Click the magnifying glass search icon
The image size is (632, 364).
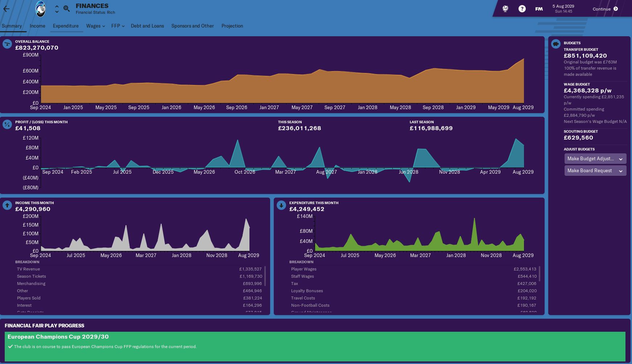66,9
